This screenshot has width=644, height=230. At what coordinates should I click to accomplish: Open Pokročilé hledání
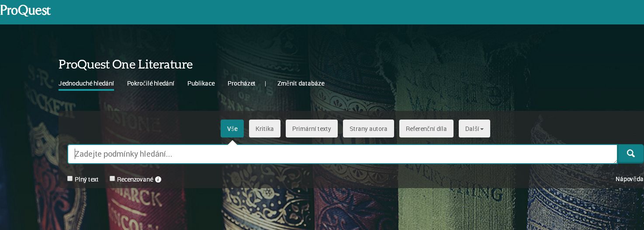coord(151,83)
